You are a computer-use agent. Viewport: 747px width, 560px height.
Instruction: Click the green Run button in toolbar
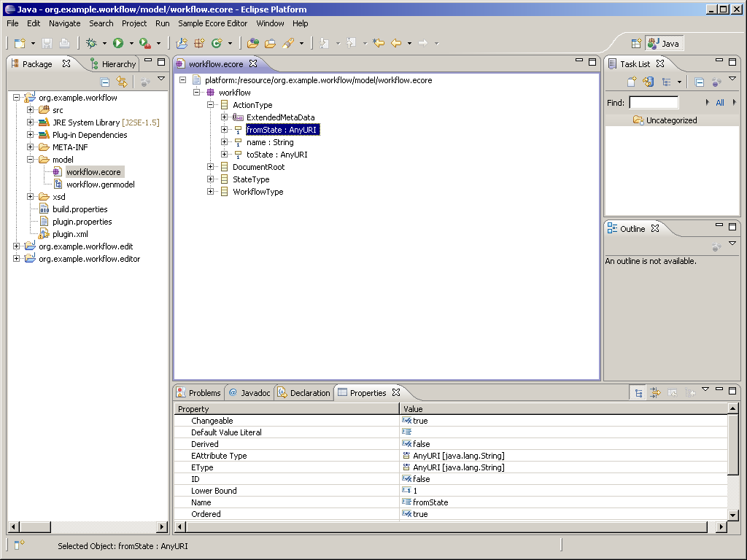[117, 44]
